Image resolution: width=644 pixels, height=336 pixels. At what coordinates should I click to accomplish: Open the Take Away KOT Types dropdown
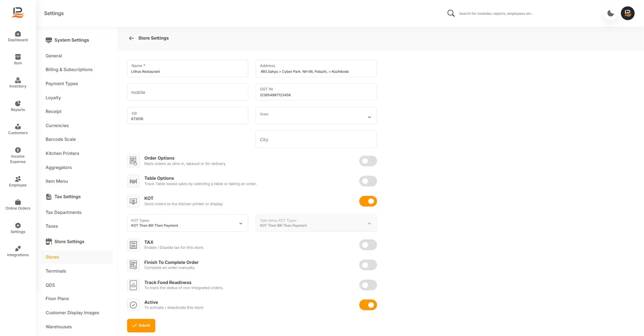pos(316,223)
